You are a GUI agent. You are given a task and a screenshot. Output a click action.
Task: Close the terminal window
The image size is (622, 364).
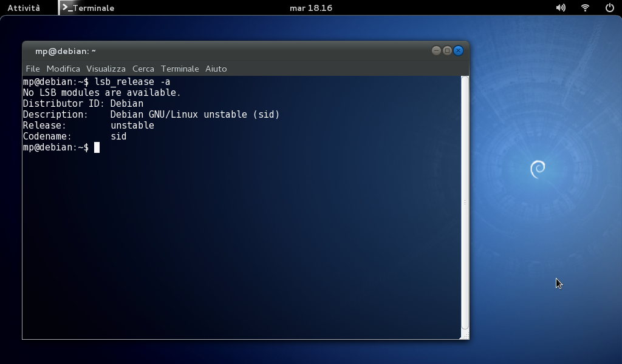coord(458,51)
